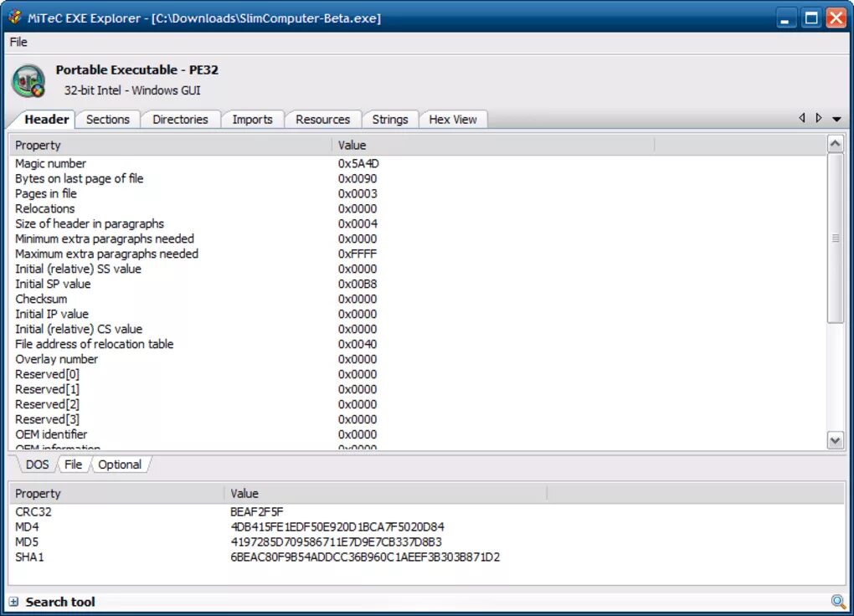Open the Imports tab

252,120
